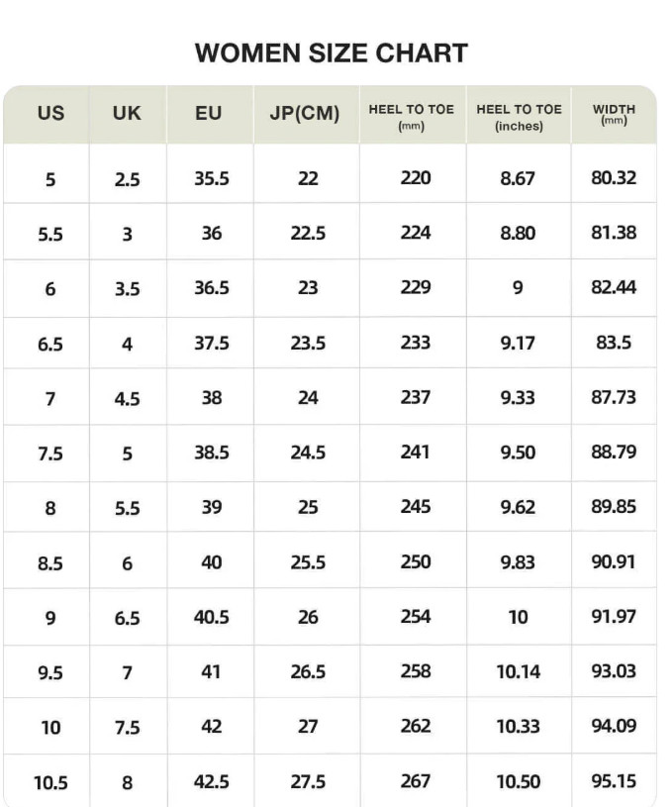The height and width of the screenshot is (807, 672).
Task: Select the HEEL TO TOE (inches) header
Action: pos(519,117)
